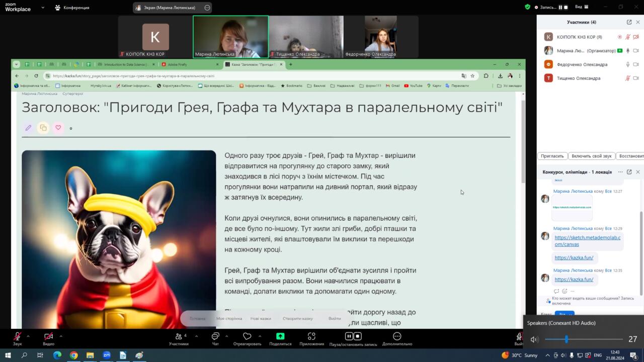This screenshot has height=362, width=644.
Task: Select the Казка Заголовок browser tab
Action: pos(254,64)
